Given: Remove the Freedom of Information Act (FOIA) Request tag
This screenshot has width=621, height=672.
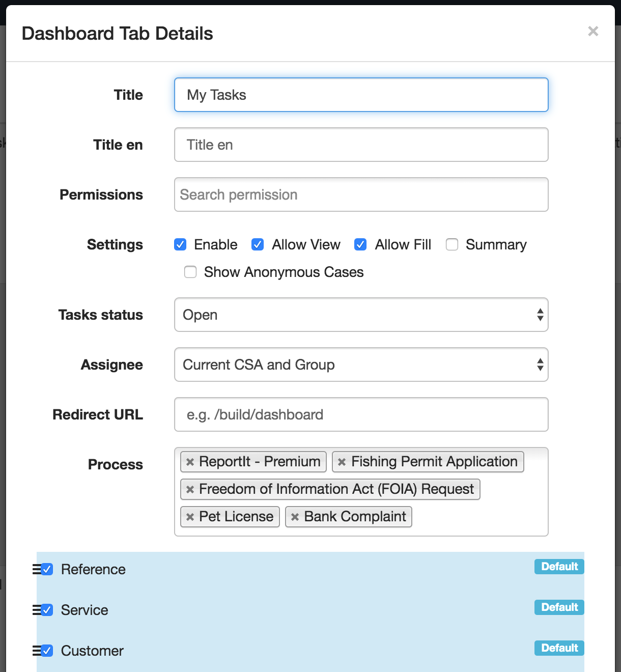Looking at the screenshot, I should (189, 489).
